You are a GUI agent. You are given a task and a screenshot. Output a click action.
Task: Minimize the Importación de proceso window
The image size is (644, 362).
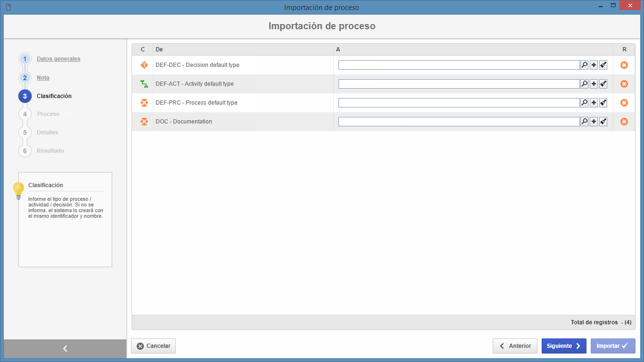tap(601, 6)
